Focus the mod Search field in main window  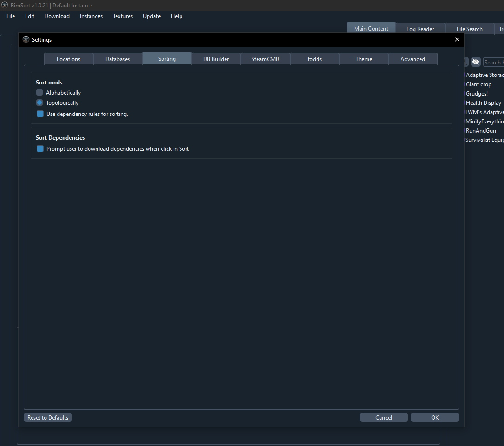[x=493, y=62]
